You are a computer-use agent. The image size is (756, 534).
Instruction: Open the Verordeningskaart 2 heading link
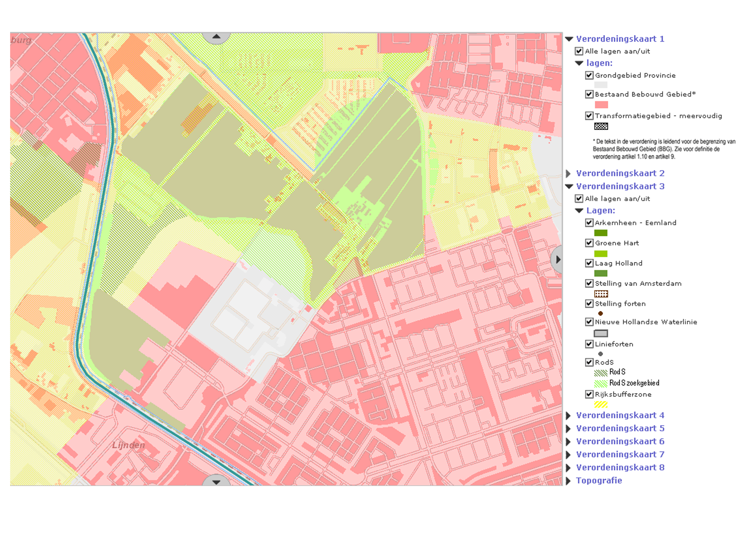[x=620, y=173]
